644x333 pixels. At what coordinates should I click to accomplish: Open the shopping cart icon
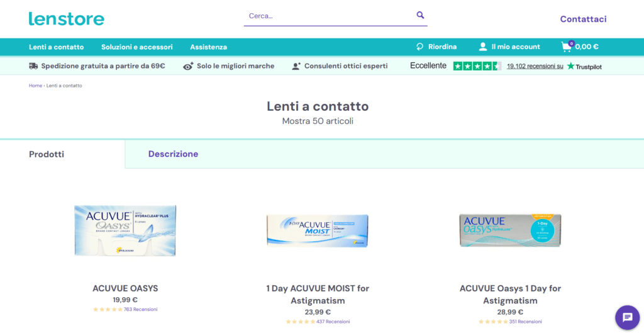(567, 47)
